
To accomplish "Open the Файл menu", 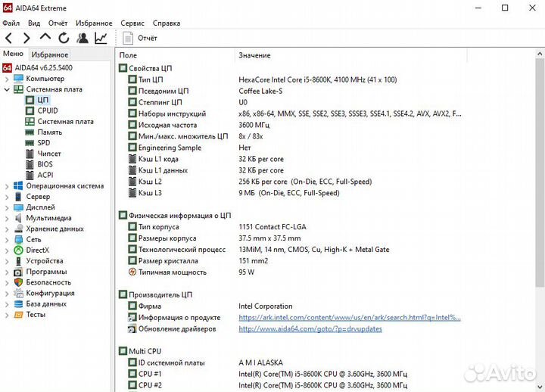I will 11,23.
